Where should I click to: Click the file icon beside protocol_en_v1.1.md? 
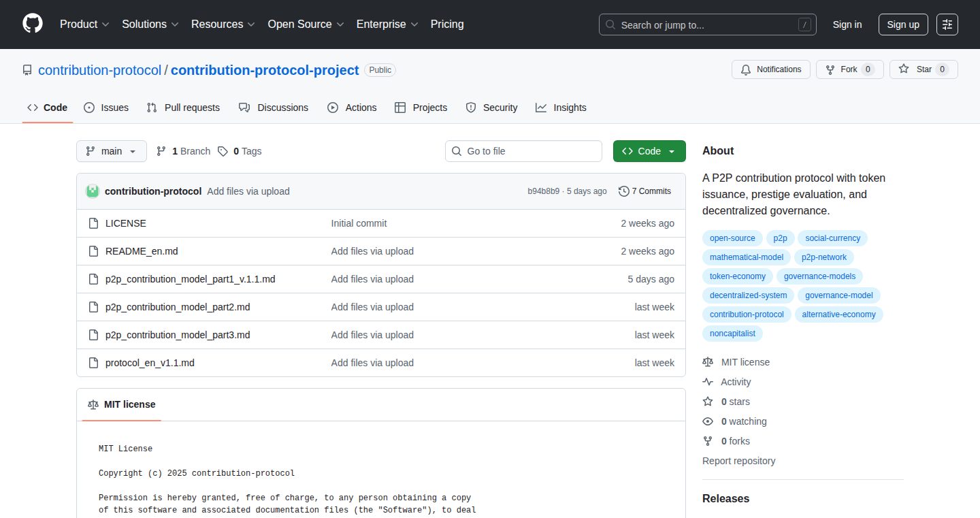(94, 363)
